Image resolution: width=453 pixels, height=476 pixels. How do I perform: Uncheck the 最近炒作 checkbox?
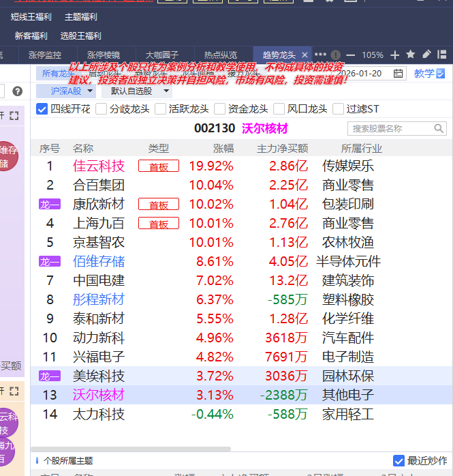pyautogui.click(x=399, y=461)
